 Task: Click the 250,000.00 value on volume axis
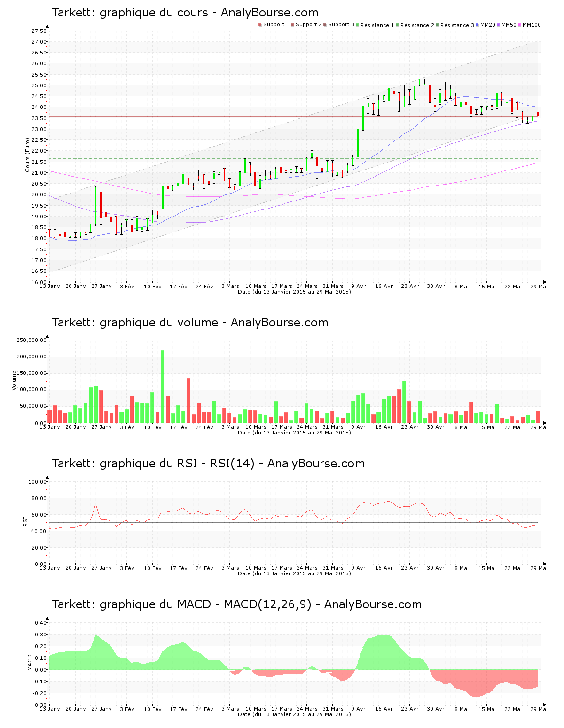point(31,340)
